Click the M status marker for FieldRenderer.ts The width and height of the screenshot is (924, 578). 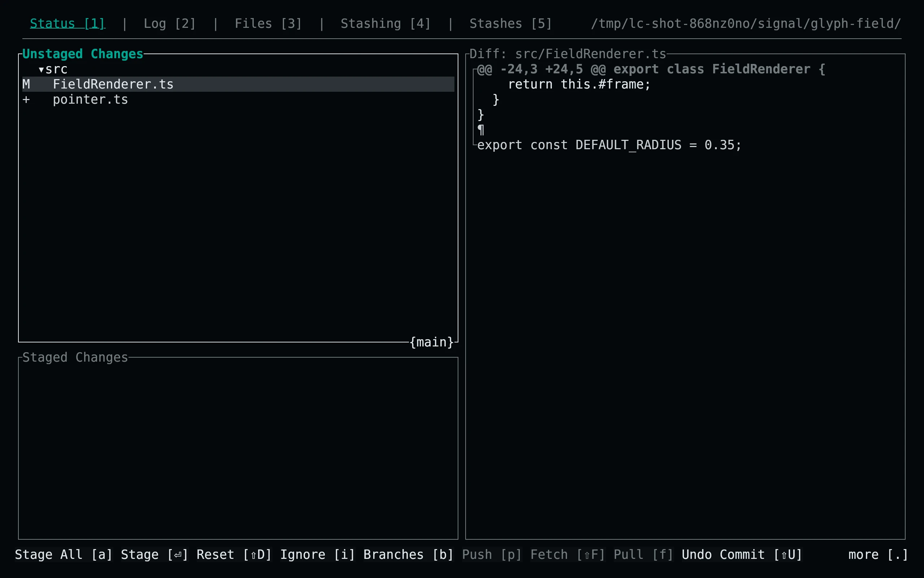pos(26,84)
